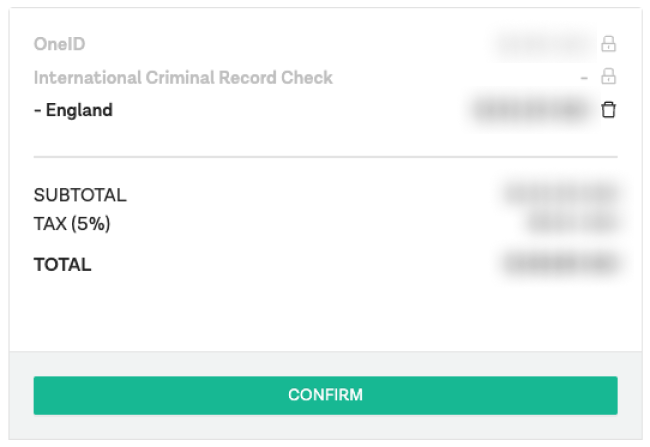Screen dimensions: 650x447
Task: Select the OneID line item label
Action: point(59,44)
